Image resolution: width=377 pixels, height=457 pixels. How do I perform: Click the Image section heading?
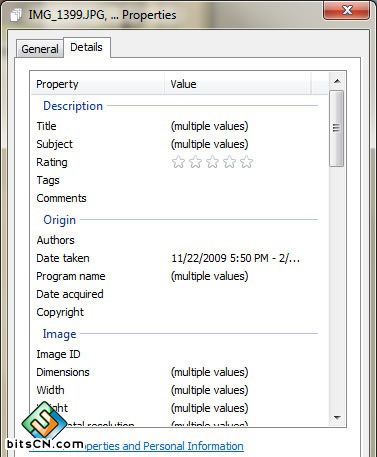(59, 334)
